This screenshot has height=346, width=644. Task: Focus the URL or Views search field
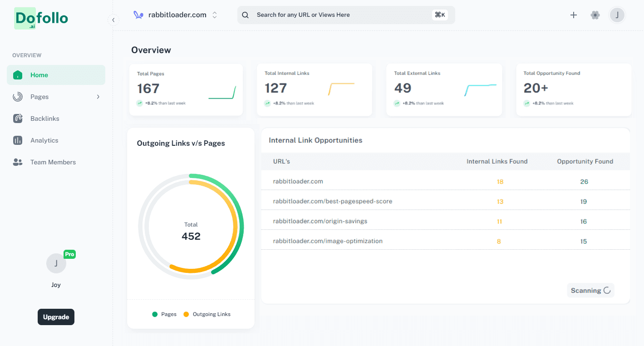click(x=346, y=15)
